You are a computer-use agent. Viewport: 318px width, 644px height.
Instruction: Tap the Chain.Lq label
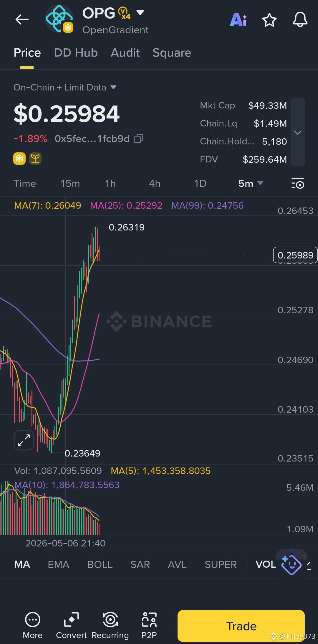coord(218,123)
